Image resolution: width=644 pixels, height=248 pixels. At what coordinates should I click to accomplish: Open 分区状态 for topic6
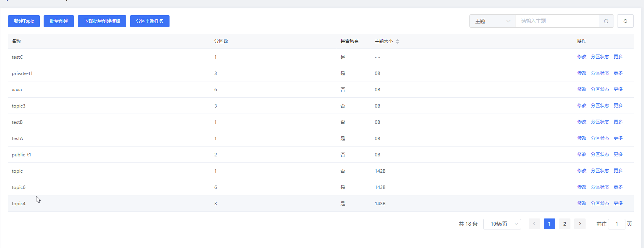(600, 187)
